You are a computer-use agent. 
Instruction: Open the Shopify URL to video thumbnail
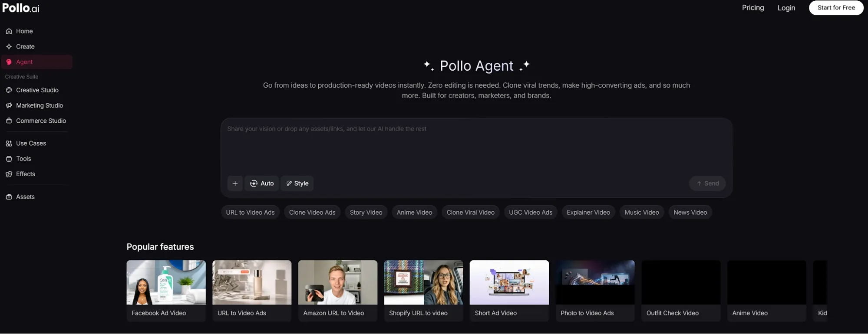click(x=423, y=282)
